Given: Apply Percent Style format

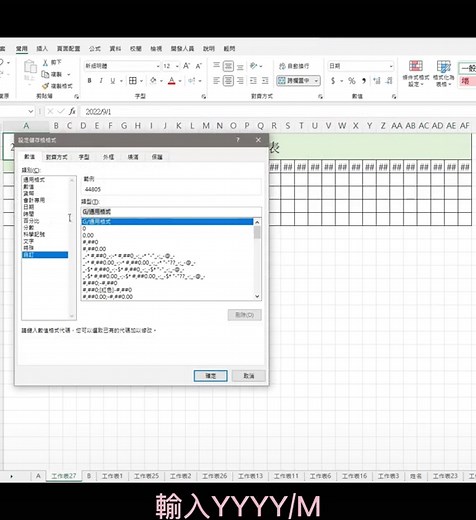Looking at the screenshot, I should tap(352, 81).
